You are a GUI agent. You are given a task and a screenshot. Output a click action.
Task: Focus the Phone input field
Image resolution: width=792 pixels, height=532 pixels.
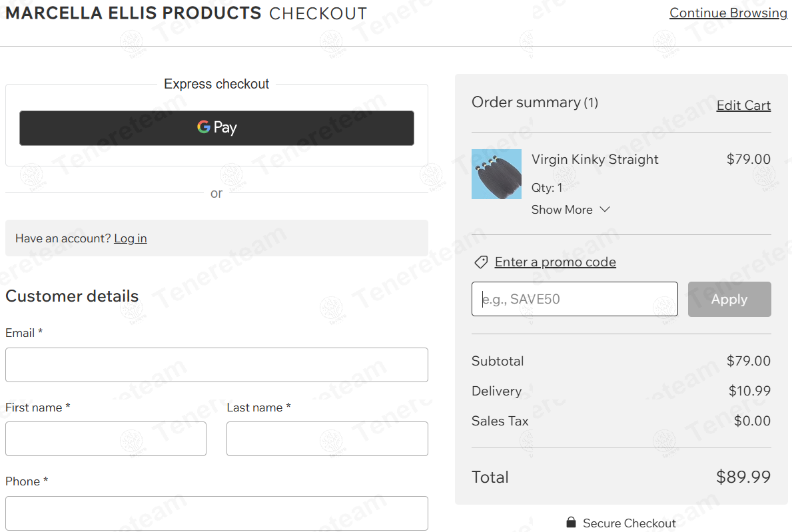tap(216, 513)
